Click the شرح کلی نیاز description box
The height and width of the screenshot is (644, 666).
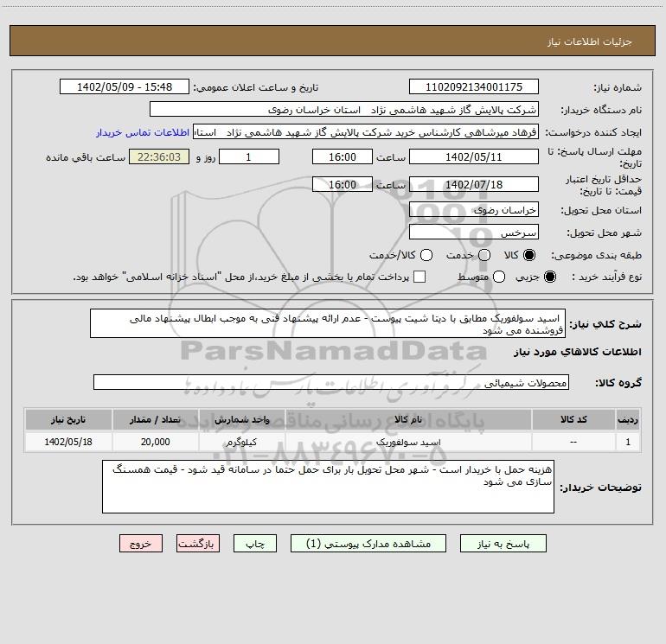click(x=328, y=324)
